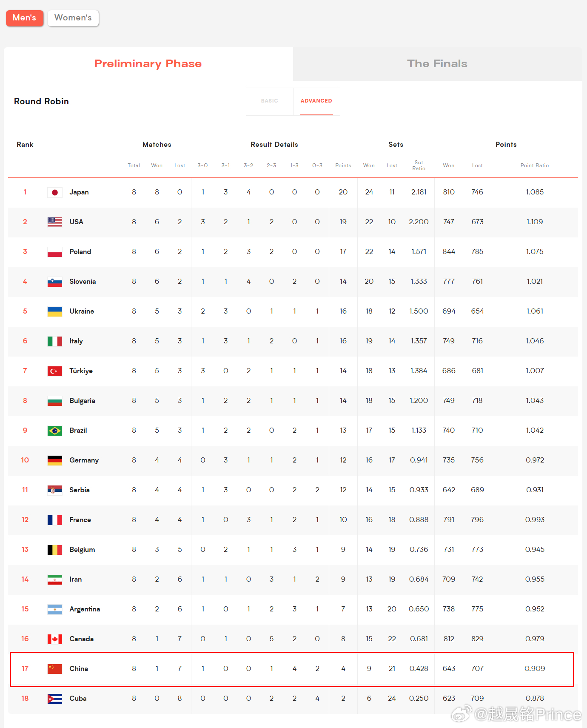Click the Türkiye flag icon

tap(55, 371)
